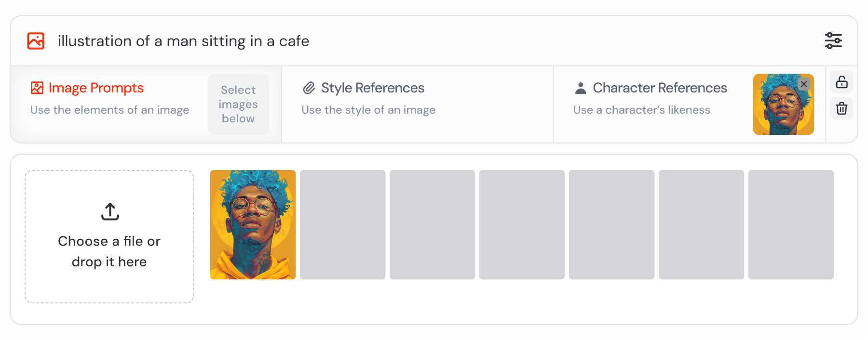
Task: Toggle the unlock padlock icon
Action: [x=841, y=82]
